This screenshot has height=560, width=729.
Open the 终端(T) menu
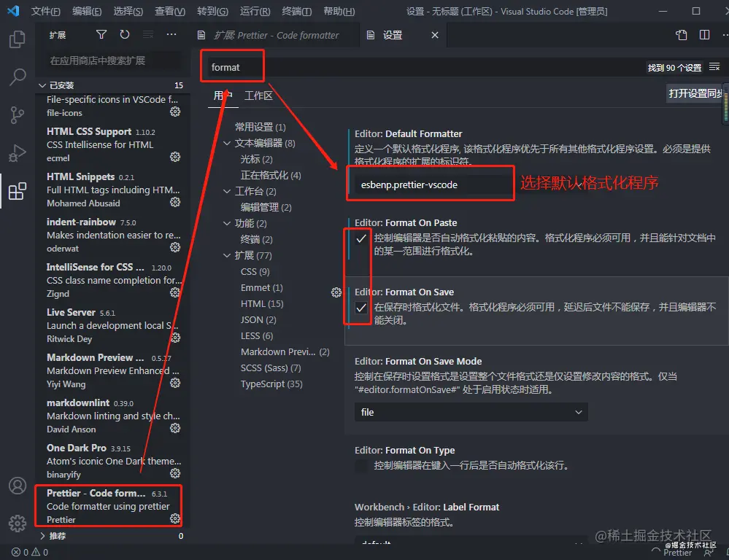tap(296, 11)
